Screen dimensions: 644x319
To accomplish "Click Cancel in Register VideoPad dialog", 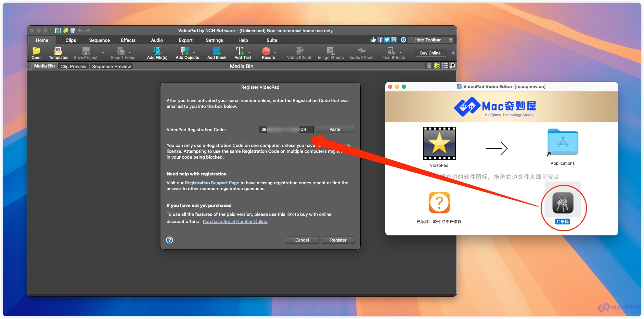I will (302, 240).
